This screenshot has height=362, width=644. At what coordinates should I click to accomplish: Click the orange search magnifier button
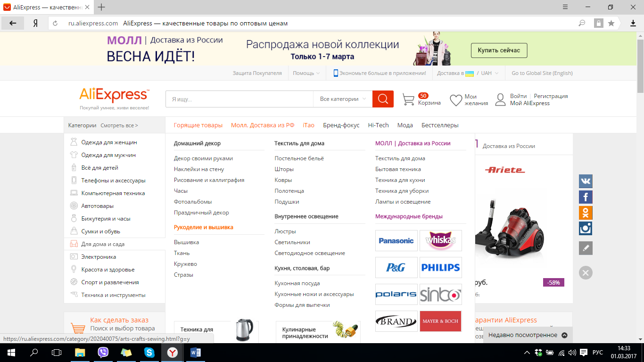(383, 99)
